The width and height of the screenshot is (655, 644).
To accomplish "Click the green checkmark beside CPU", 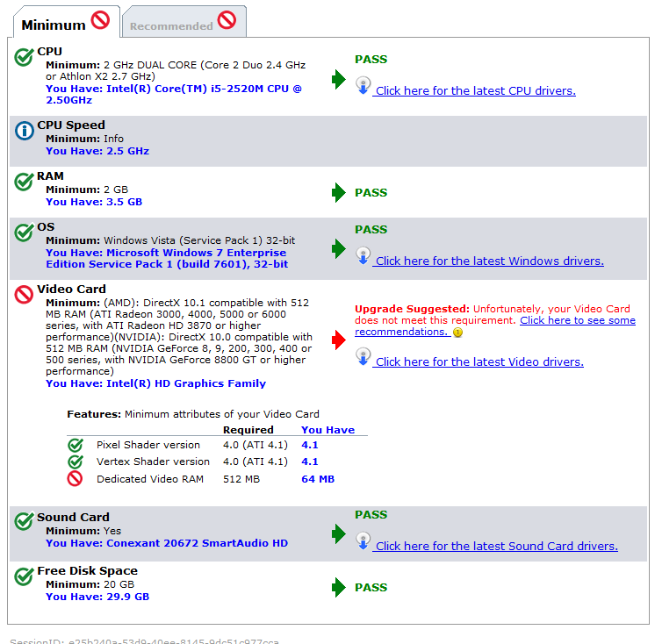I will coord(25,57).
